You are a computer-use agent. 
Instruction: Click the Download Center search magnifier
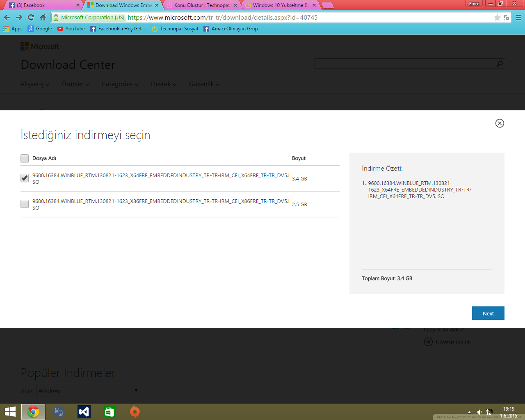(500, 64)
